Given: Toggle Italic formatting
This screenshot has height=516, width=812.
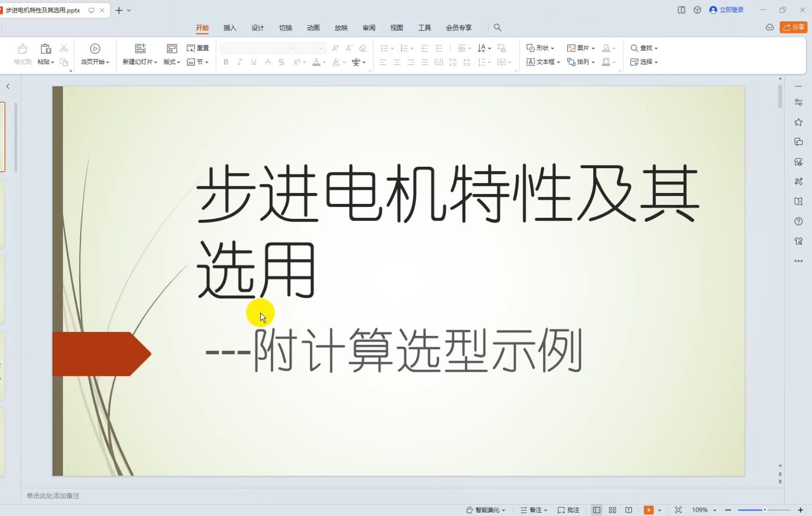Looking at the screenshot, I should pyautogui.click(x=240, y=62).
